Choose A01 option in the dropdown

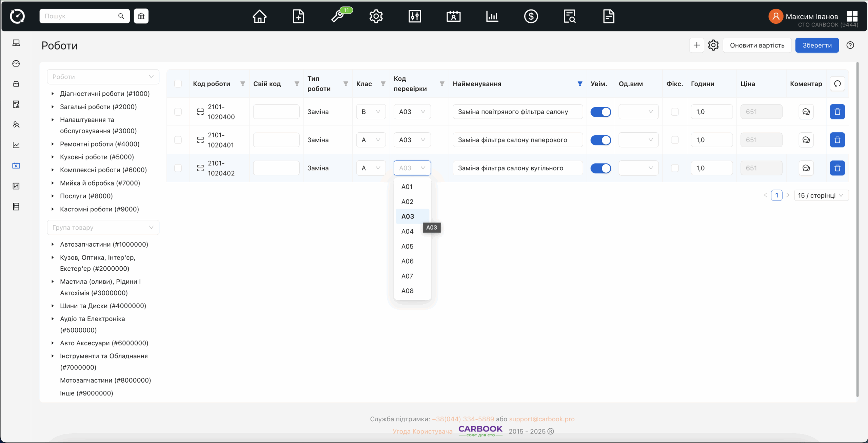407,187
